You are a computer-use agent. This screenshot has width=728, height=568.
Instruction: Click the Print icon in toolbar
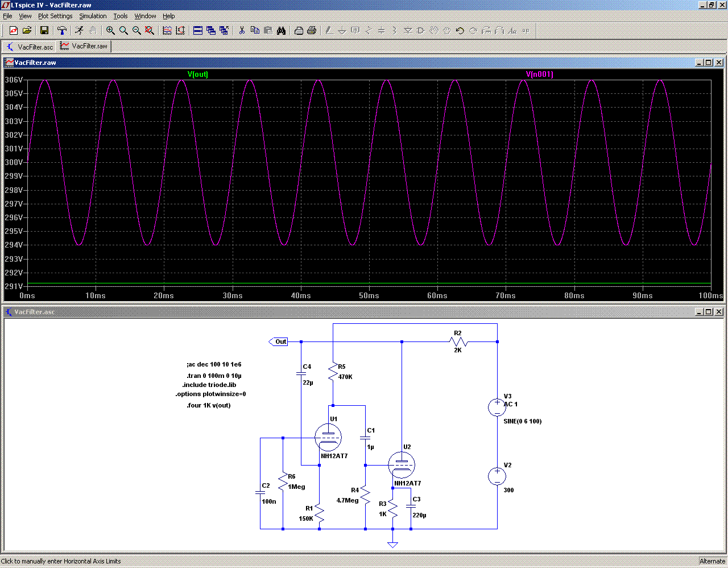point(312,31)
